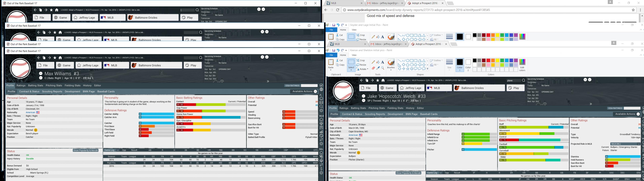This screenshot has height=181, width=644.
Task: Click schedule up arrow in Max Williams window
Action: 262,57
